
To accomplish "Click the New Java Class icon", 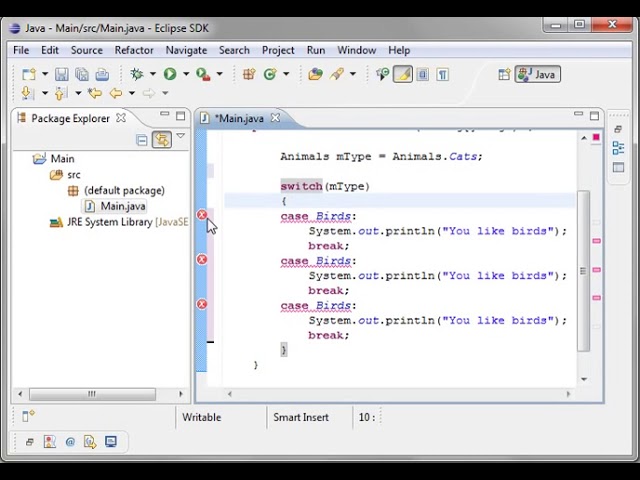I will click(270, 74).
